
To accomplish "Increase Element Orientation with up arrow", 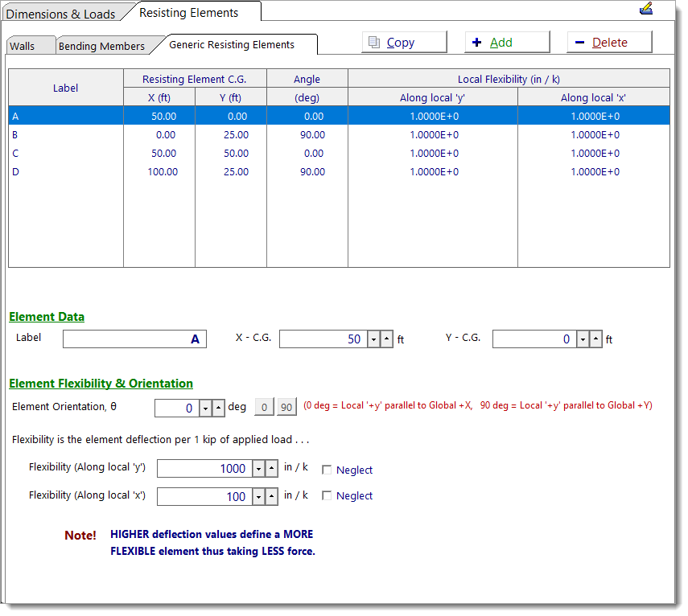I will pos(218,409).
